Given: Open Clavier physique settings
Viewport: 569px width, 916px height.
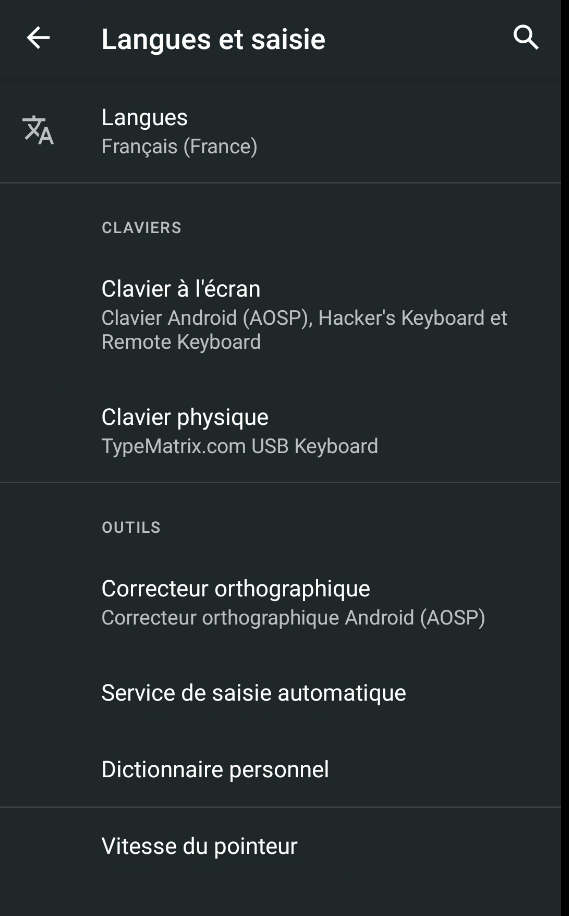Looking at the screenshot, I should point(280,431).
